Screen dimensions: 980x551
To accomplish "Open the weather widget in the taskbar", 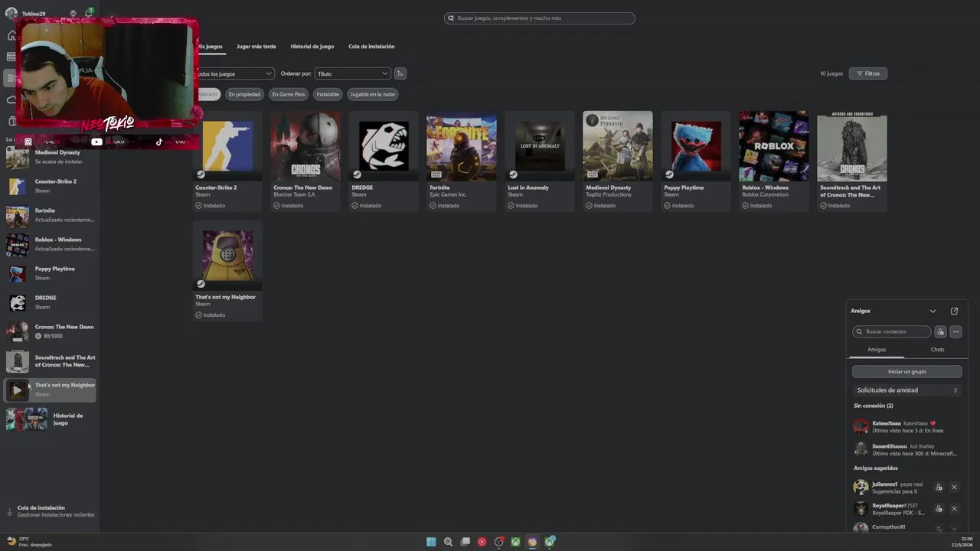I will pyautogui.click(x=29, y=542).
